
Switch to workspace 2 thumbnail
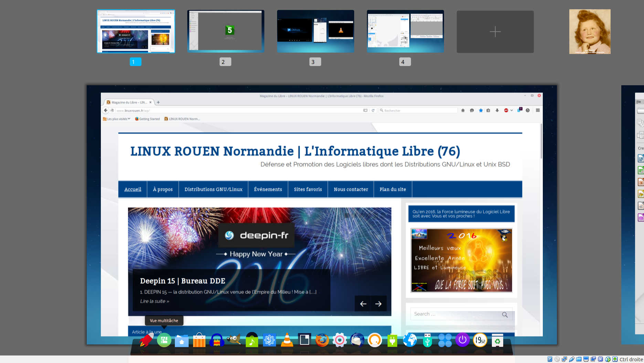tap(226, 31)
